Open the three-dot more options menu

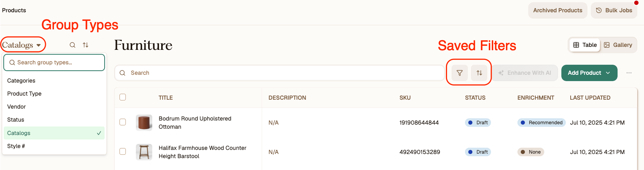click(x=629, y=73)
